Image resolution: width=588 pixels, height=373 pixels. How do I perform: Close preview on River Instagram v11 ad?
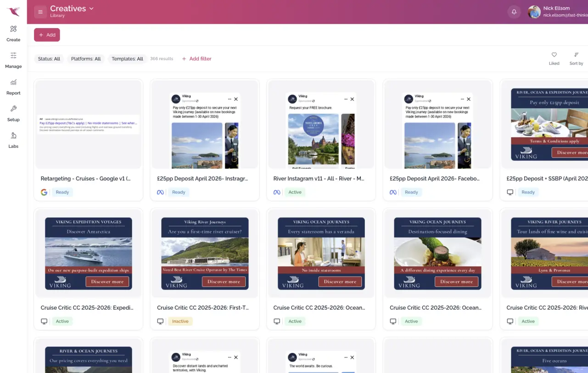coord(352,99)
